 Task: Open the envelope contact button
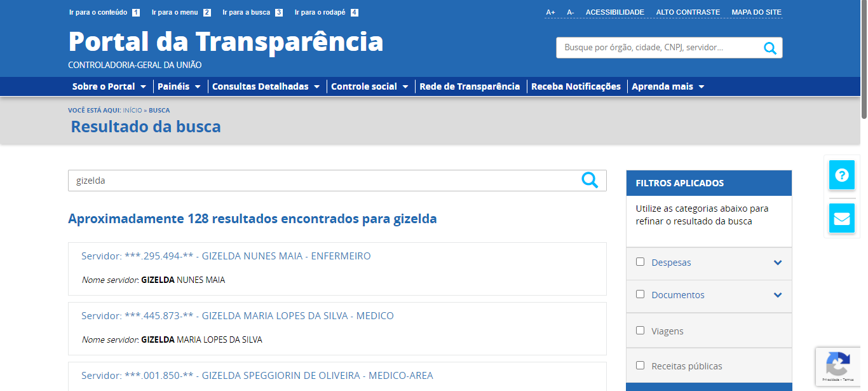841,218
